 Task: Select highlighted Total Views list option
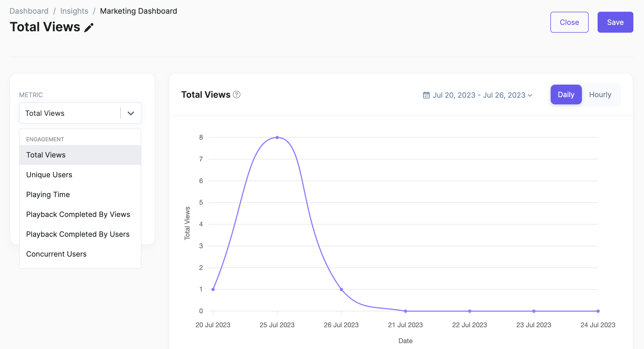pos(46,155)
